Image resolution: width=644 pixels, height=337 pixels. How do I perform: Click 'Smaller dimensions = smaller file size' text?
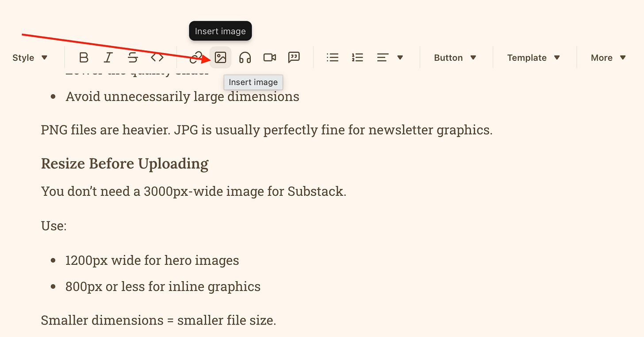click(158, 320)
